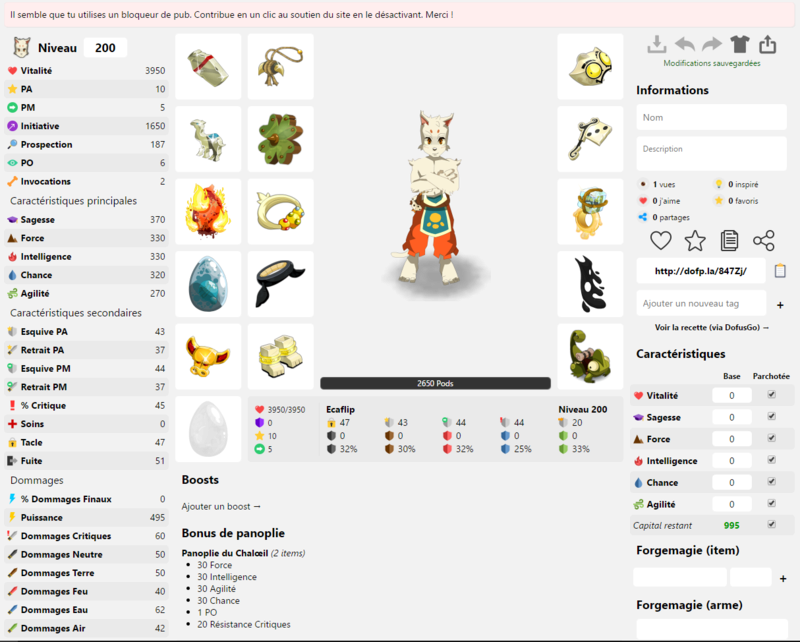Add the new tag with its plus icon
This screenshot has height=642, width=800.
[780, 305]
